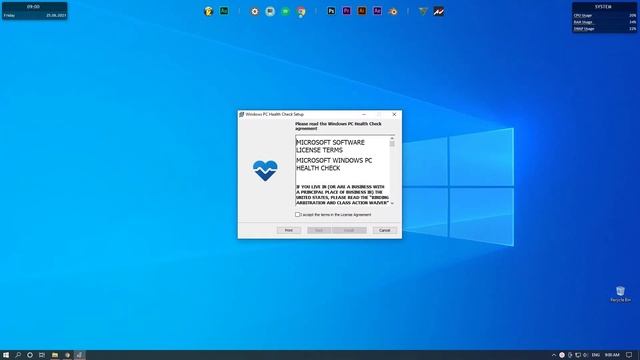Click the scrollbar down arrow in license text
This screenshot has height=360, width=640.
(392, 203)
